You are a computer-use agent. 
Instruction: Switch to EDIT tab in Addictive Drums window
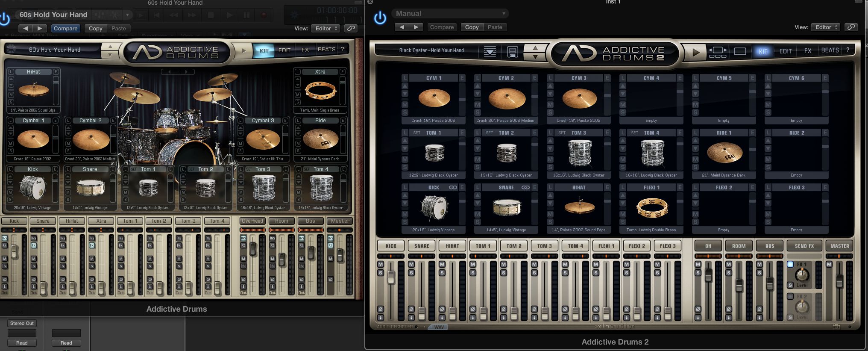pos(284,50)
